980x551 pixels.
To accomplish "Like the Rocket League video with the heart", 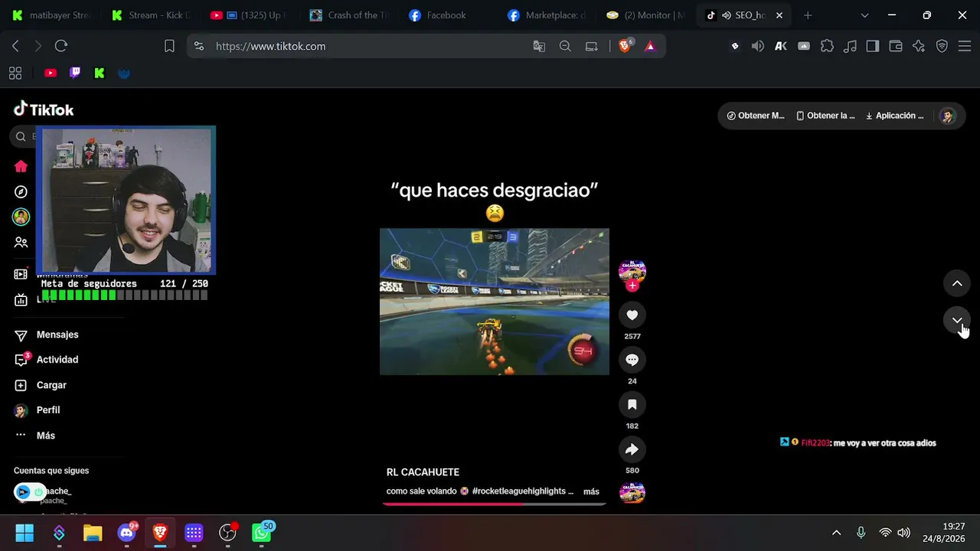I will (x=632, y=315).
